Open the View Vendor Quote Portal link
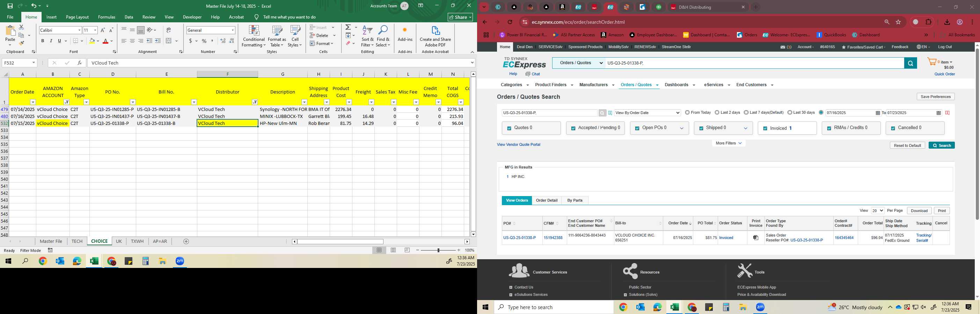Image resolution: width=980 pixels, height=314 pixels. pyautogui.click(x=519, y=144)
